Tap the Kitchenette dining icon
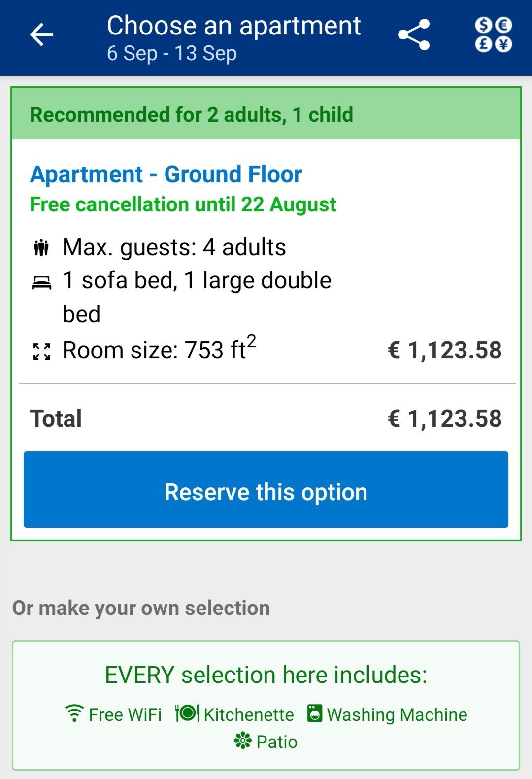Image resolution: width=532 pixels, height=779 pixels. (x=187, y=713)
